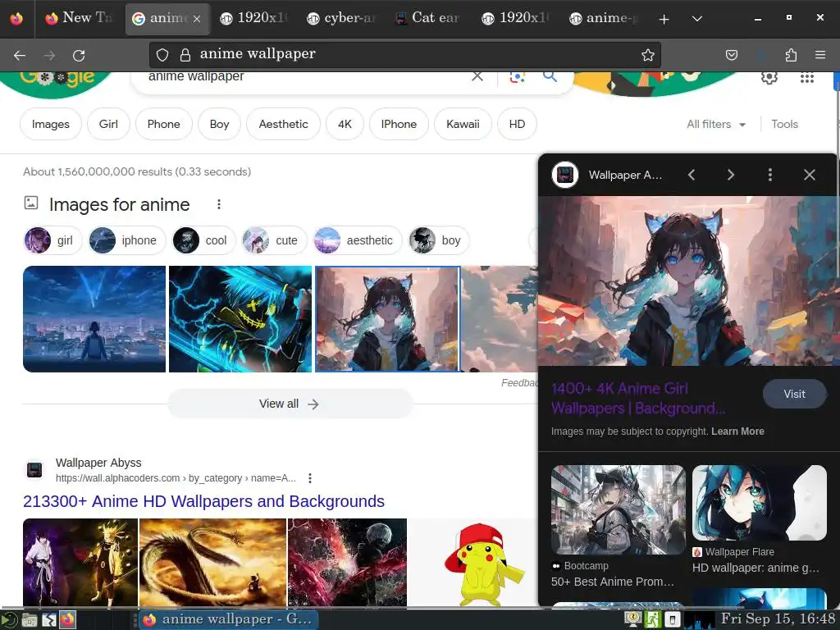Viewport: 840px width, 630px height.
Task: Open the preview panel three-dot options
Action: pyautogui.click(x=769, y=175)
